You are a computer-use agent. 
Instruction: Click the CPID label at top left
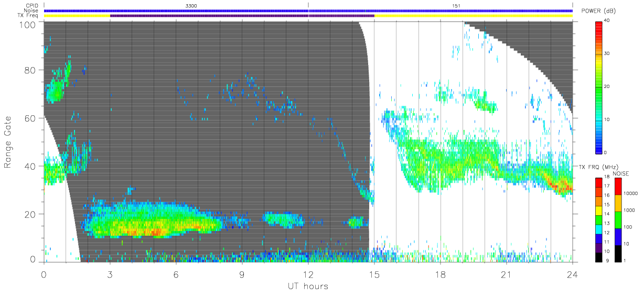(32, 6)
